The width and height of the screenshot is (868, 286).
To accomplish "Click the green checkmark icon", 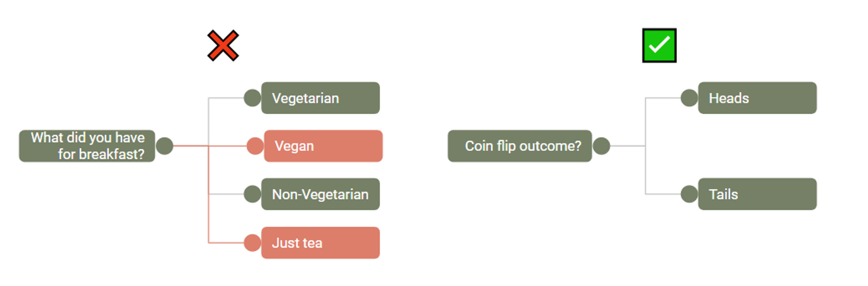I will tap(659, 46).
